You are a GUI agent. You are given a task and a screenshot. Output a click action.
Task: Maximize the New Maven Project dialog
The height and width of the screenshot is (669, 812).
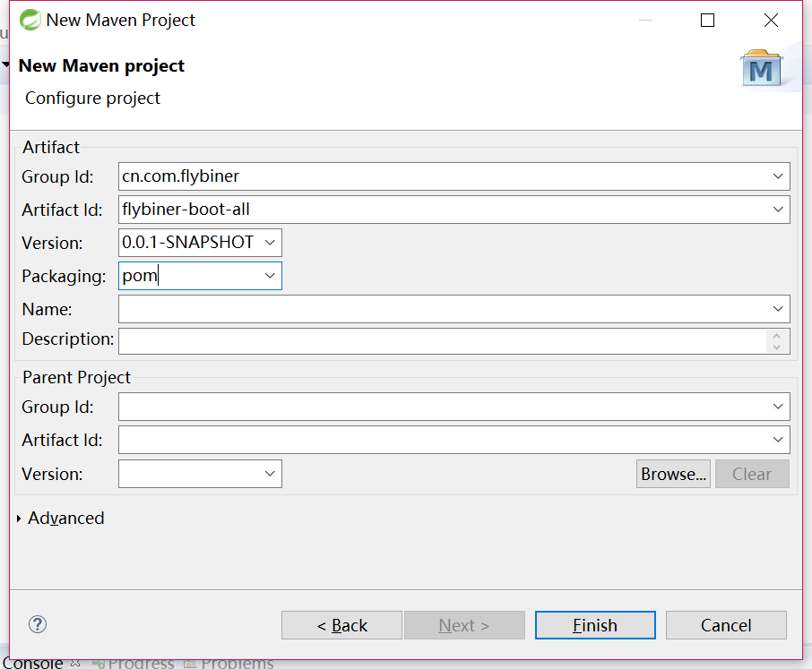coord(707,21)
